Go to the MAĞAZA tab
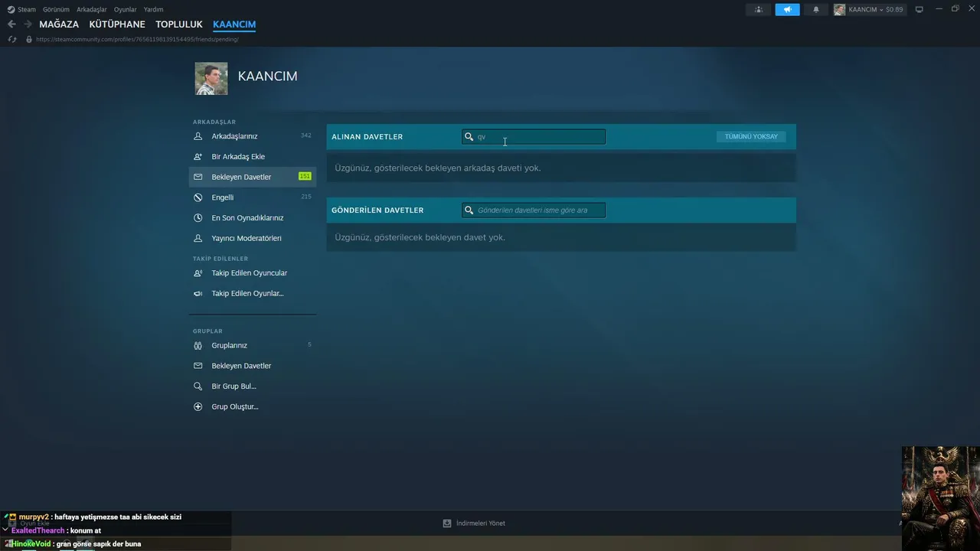Image resolution: width=980 pixels, height=551 pixels. click(x=59, y=24)
